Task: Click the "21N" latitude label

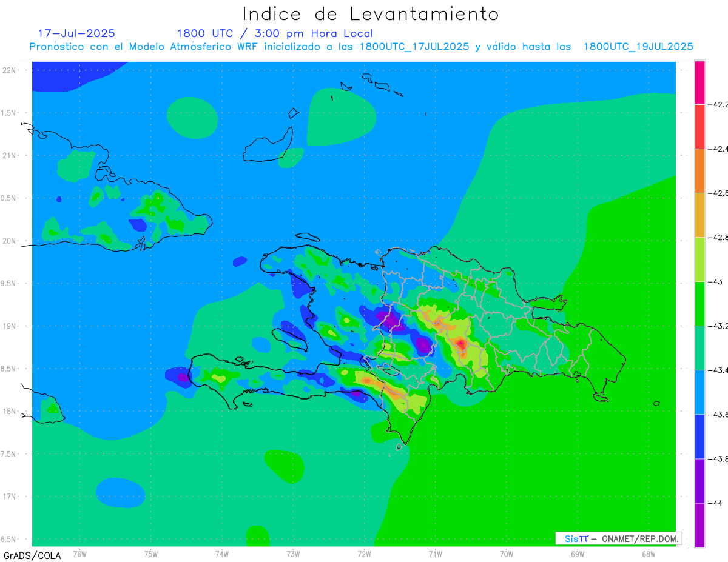Action: coord(10,155)
